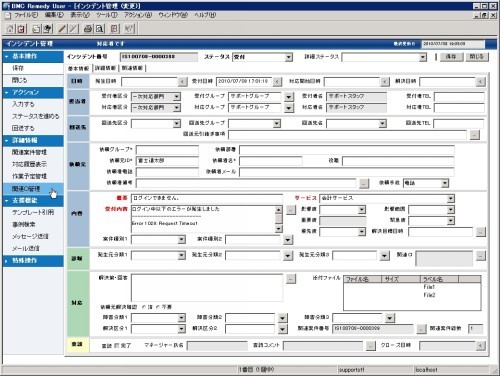This screenshot has width=500, height=376.
Task: Open the ヘルプ menu
Action: point(205,15)
